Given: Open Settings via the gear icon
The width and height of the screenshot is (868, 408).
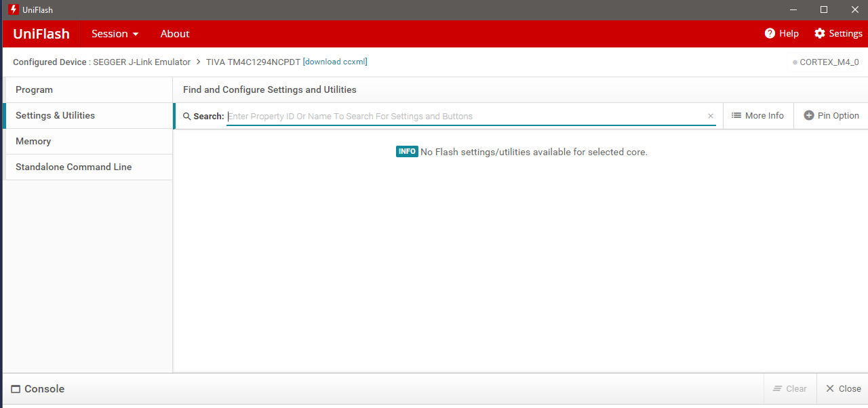Looking at the screenshot, I should 820,33.
